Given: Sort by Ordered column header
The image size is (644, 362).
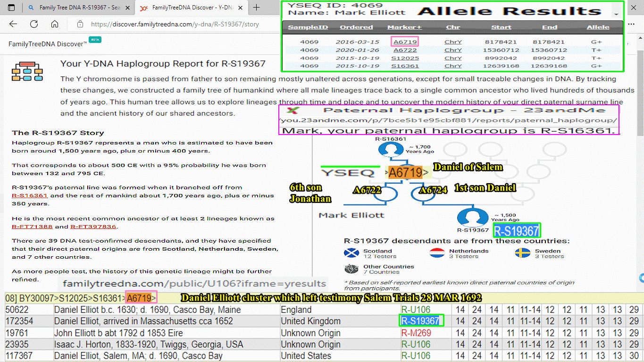Looking at the screenshot, I should point(356,27).
